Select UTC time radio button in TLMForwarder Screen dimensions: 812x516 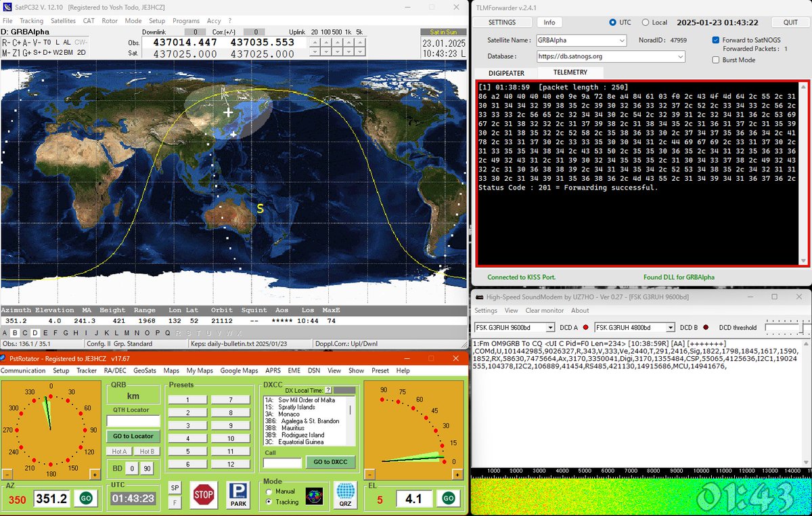pos(613,22)
